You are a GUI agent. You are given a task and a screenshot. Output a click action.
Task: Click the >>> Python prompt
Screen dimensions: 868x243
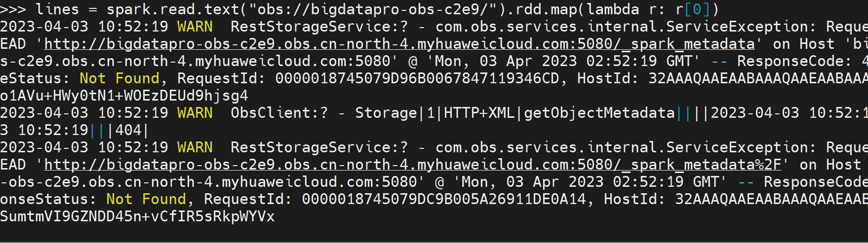pos(13,9)
